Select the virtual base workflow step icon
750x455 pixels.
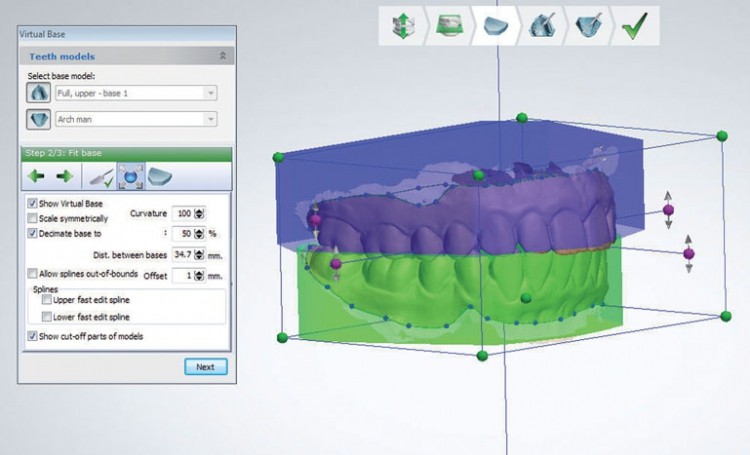496,25
